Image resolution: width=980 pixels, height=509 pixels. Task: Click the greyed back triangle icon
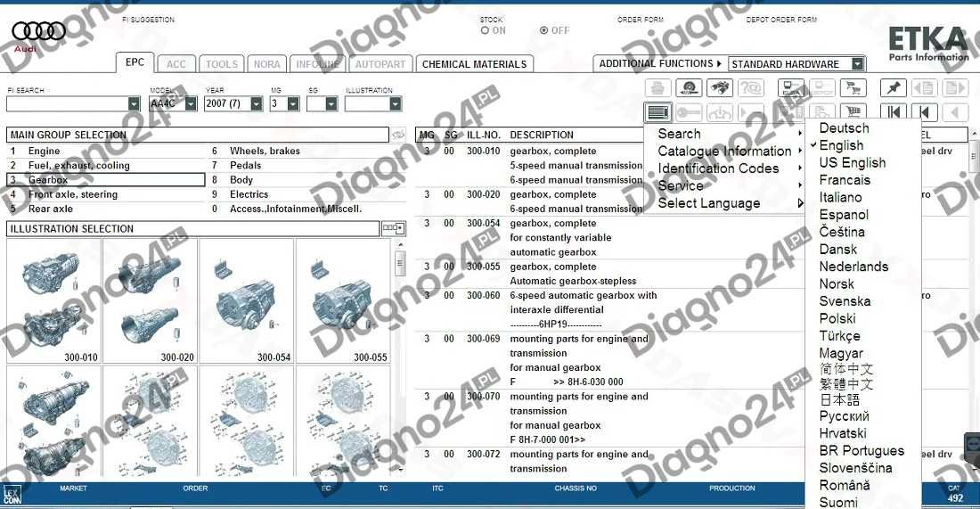[x=954, y=112]
